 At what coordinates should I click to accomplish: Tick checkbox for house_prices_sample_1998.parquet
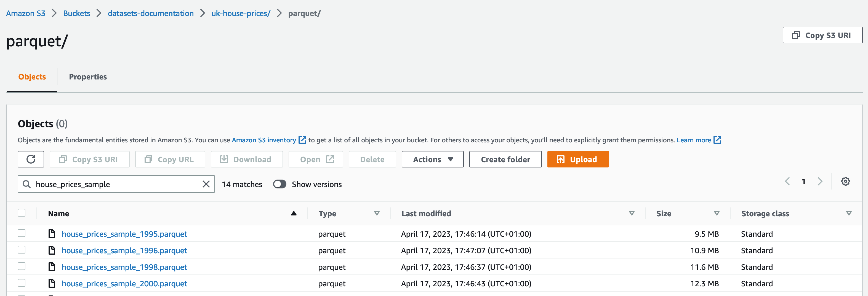click(22, 266)
